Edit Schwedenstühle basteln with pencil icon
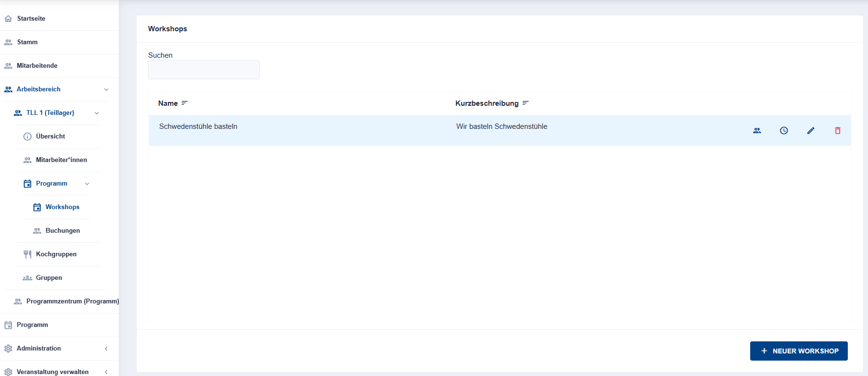Screen dimensions: 868x376 (811, 130)
